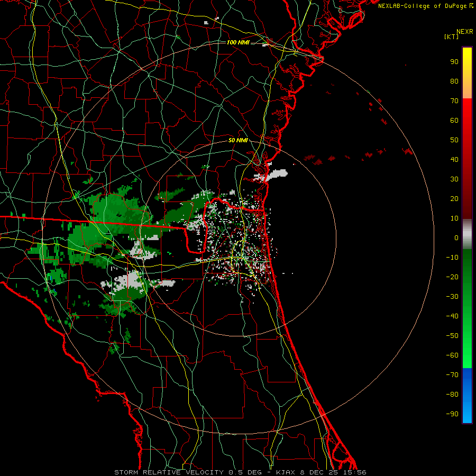Click the 60 value on the velocity scale
476x476 pixels.
click(454, 121)
